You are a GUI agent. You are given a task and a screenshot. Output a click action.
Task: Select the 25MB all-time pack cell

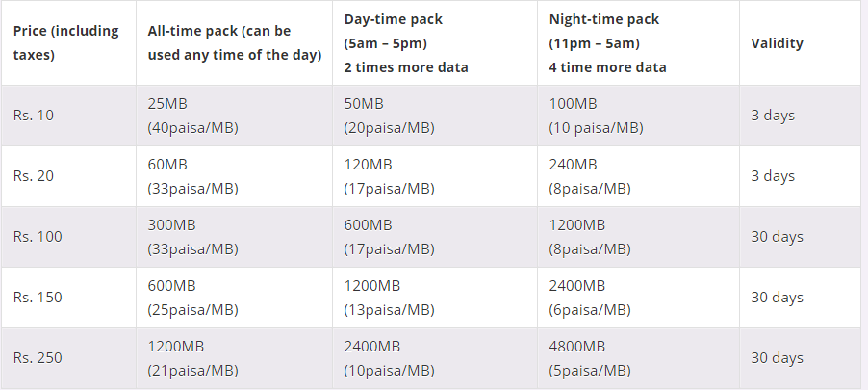click(x=234, y=116)
